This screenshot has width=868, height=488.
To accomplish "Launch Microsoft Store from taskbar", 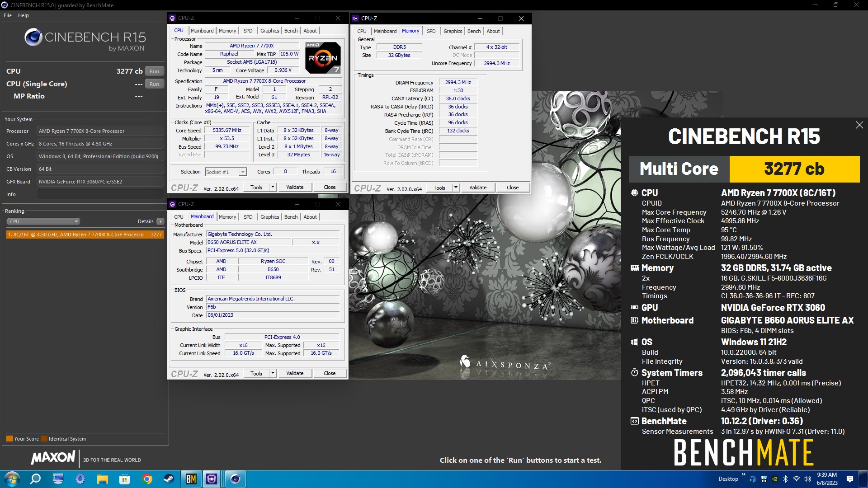I will click(125, 479).
